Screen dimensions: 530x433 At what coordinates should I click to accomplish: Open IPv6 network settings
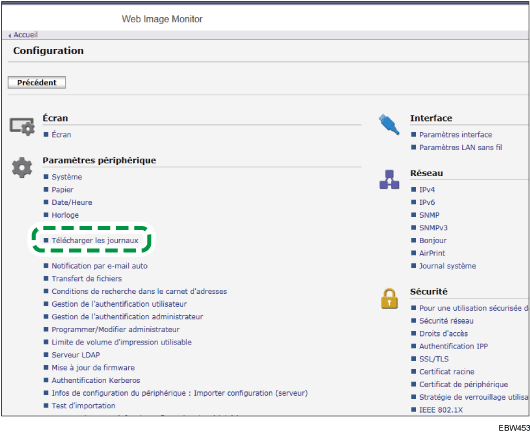(x=427, y=202)
